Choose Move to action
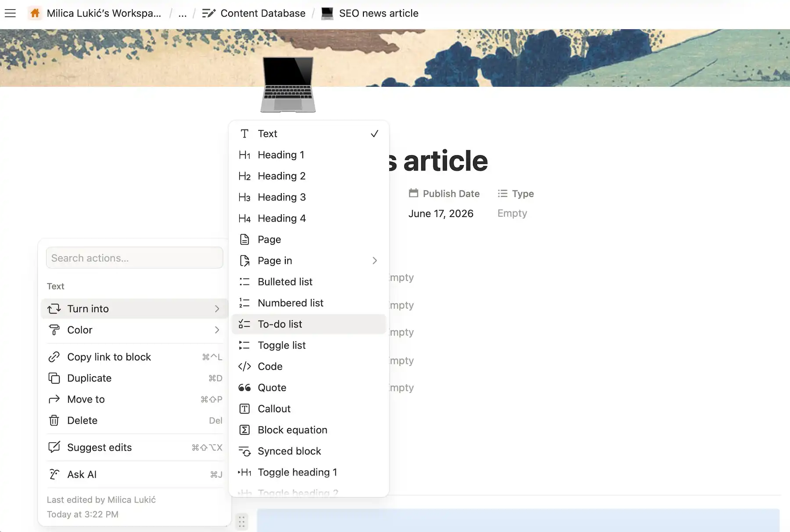 pyautogui.click(x=134, y=399)
